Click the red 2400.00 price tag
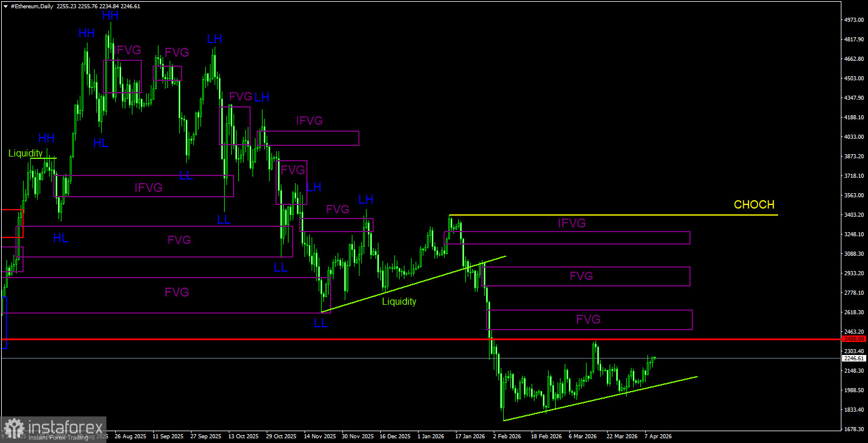The height and width of the screenshot is (443, 868). click(x=854, y=339)
